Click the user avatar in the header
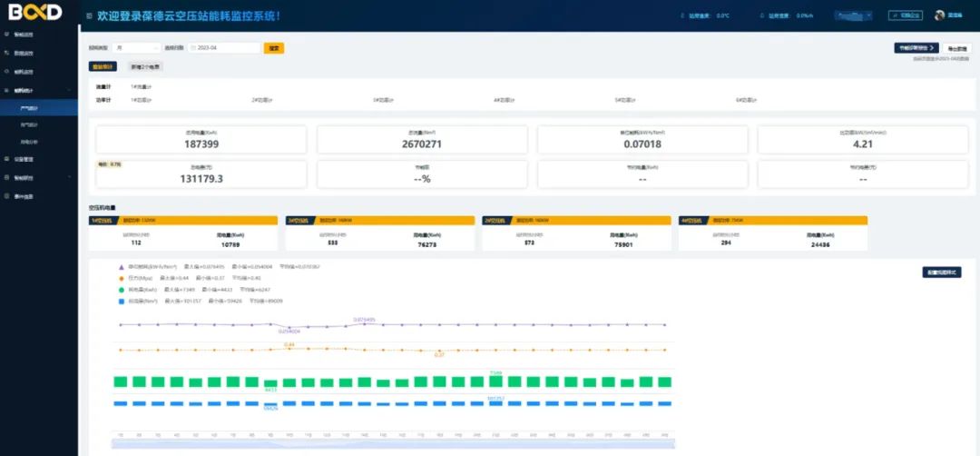The height and width of the screenshot is (456, 980). pyautogui.click(x=940, y=15)
